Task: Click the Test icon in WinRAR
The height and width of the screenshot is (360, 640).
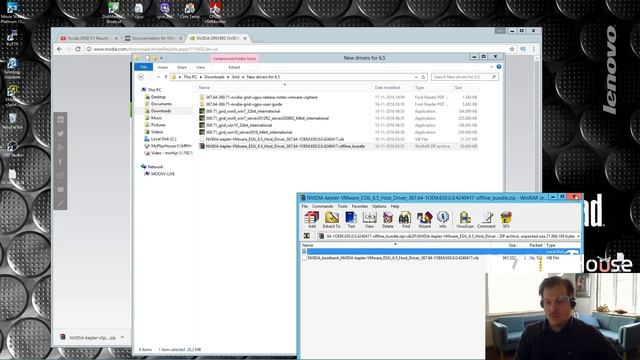Action: click(351, 220)
